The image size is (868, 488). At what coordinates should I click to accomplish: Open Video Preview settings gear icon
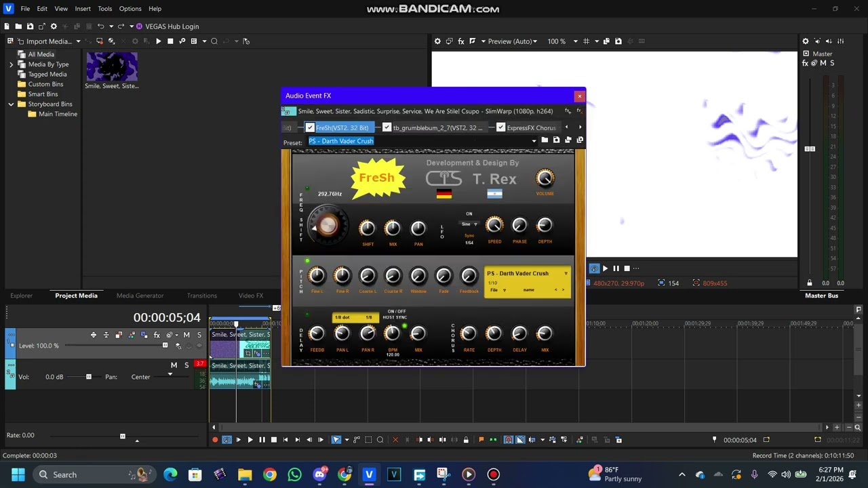pos(437,41)
